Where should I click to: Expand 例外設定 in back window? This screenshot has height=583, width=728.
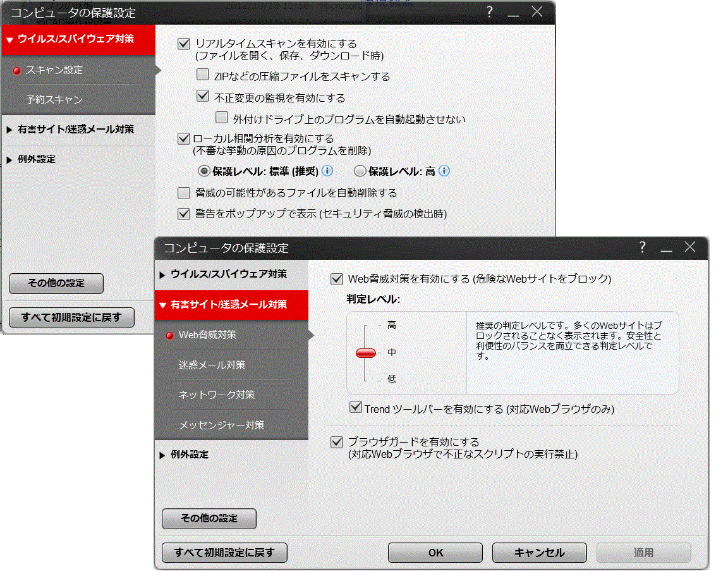[78, 159]
